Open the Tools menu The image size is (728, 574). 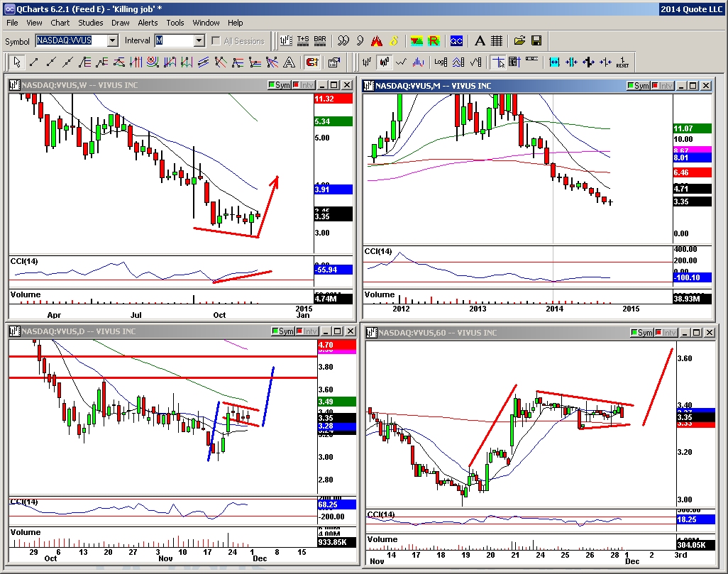(x=175, y=23)
